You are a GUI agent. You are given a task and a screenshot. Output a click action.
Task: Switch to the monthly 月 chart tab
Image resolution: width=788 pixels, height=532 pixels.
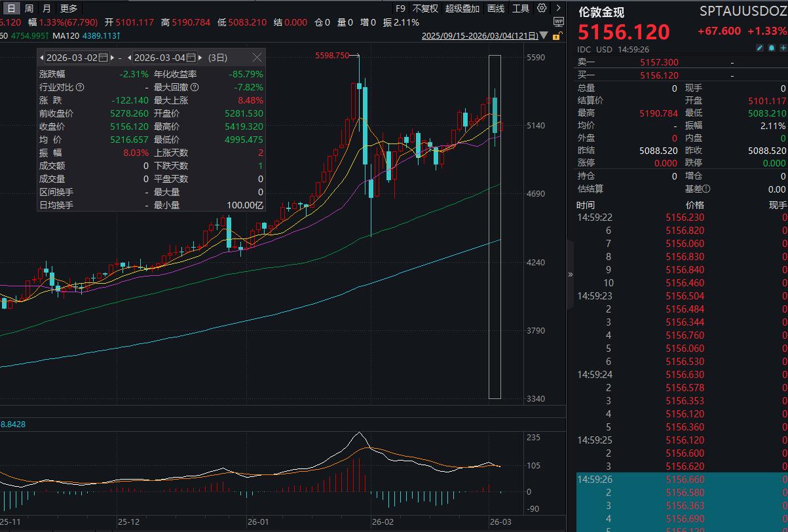pos(46,9)
